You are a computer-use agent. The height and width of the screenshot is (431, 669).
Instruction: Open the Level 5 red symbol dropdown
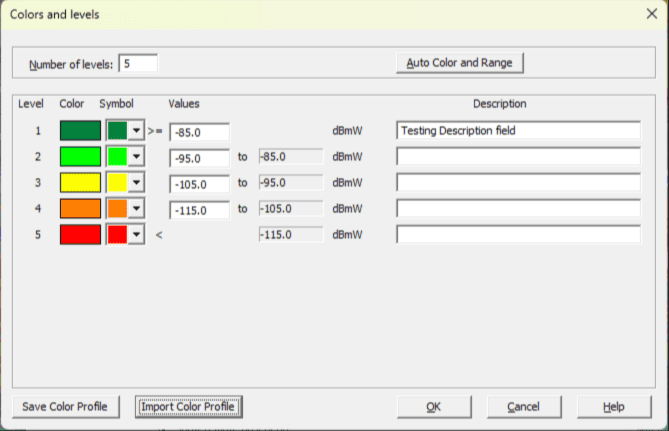click(135, 234)
